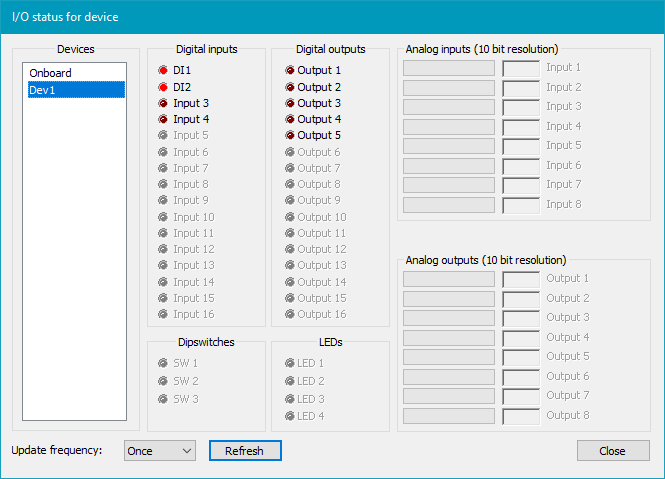Click the analog Input 1 value field
Viewport: 665px width, 479px height.
click(521, 68)
